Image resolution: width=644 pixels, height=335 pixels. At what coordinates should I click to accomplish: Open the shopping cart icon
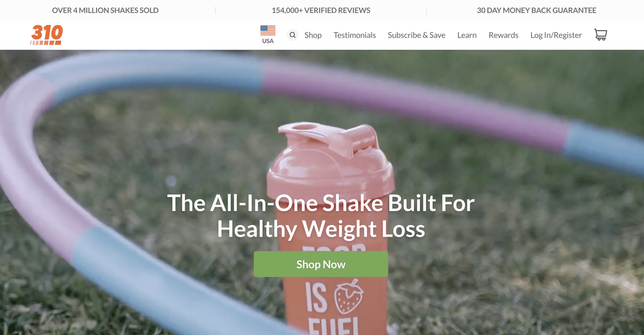(601, 35)
